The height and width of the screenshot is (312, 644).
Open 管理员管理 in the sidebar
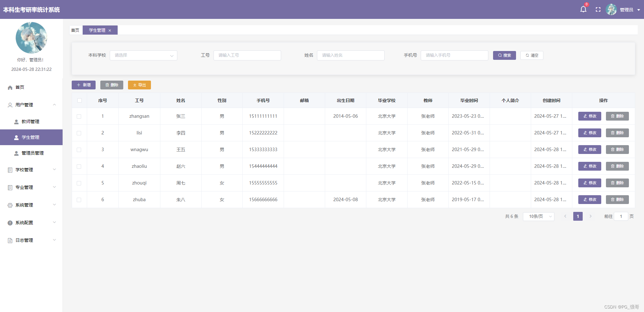(31, 153)
